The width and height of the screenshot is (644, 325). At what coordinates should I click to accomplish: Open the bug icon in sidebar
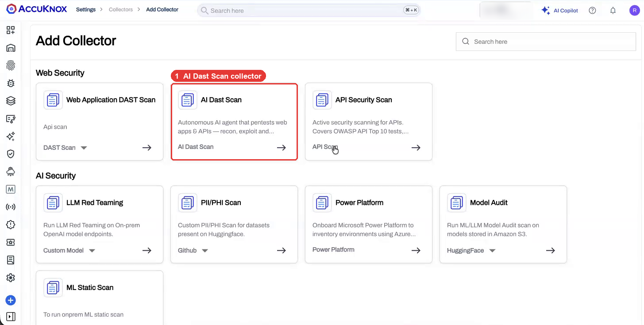pos(11,83)
